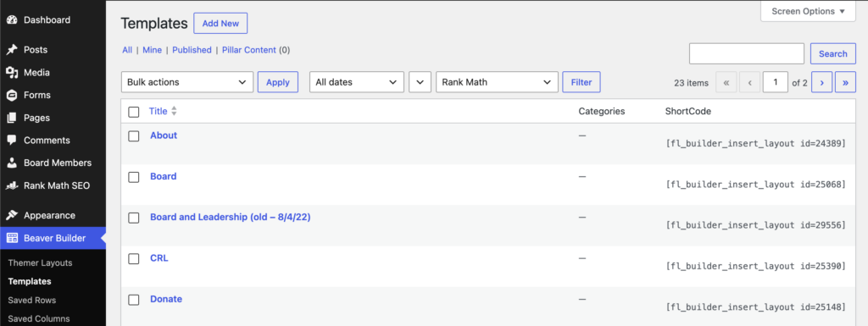Click the templates search input field
The image size is (868, 326).
pyautogui.click(x=746, y=53)
